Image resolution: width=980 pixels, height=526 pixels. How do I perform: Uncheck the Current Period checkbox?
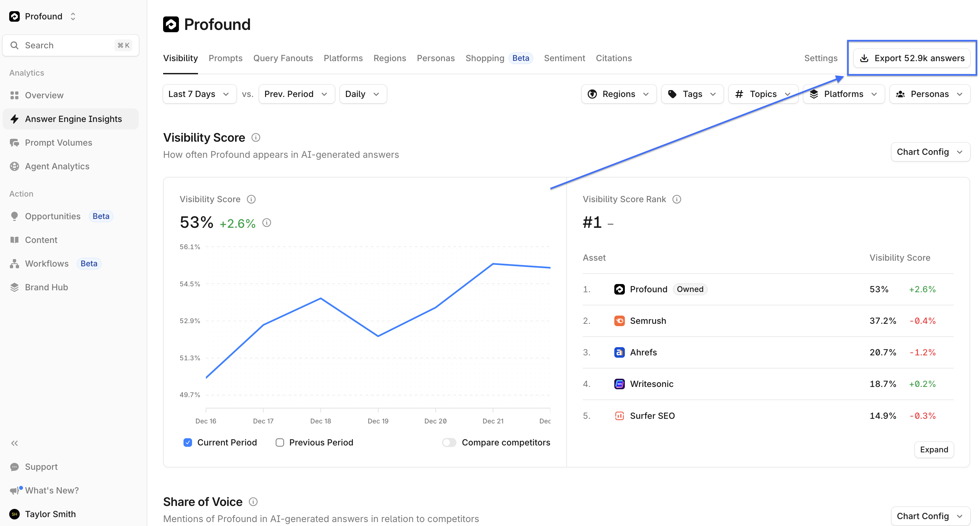tap(187, 442)
